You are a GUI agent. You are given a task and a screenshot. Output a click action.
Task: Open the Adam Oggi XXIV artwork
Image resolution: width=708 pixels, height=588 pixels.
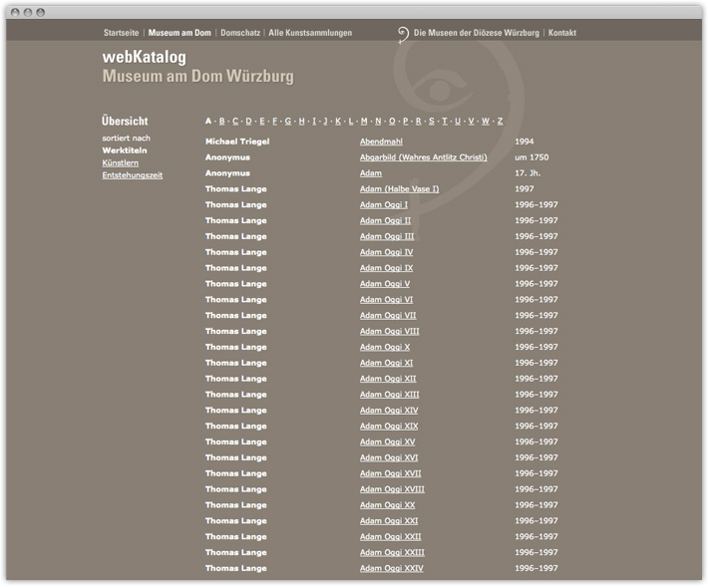click(x=392, y=568)
